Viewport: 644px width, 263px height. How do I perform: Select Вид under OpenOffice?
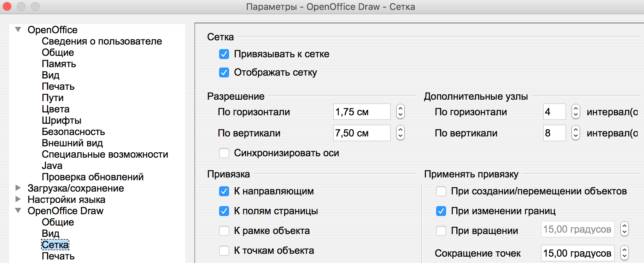[x=51, y=75]
